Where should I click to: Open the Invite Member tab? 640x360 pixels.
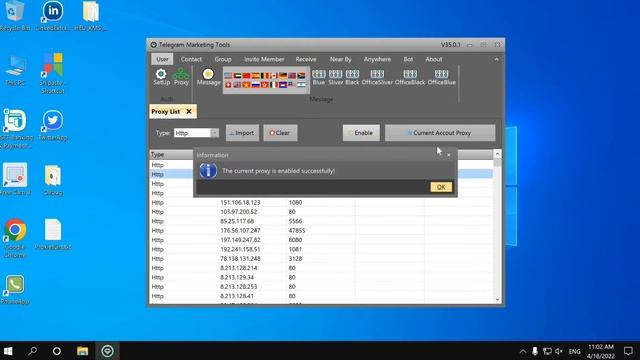264,59
